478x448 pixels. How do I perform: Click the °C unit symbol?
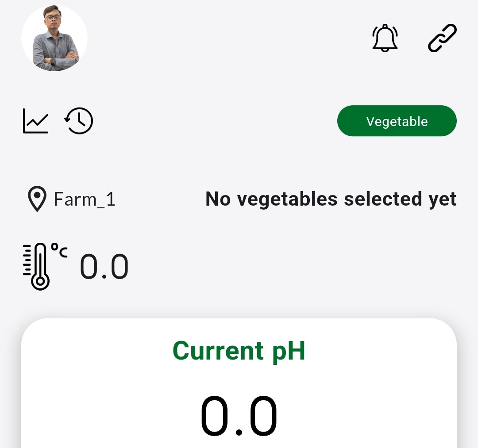click(59, 251)
